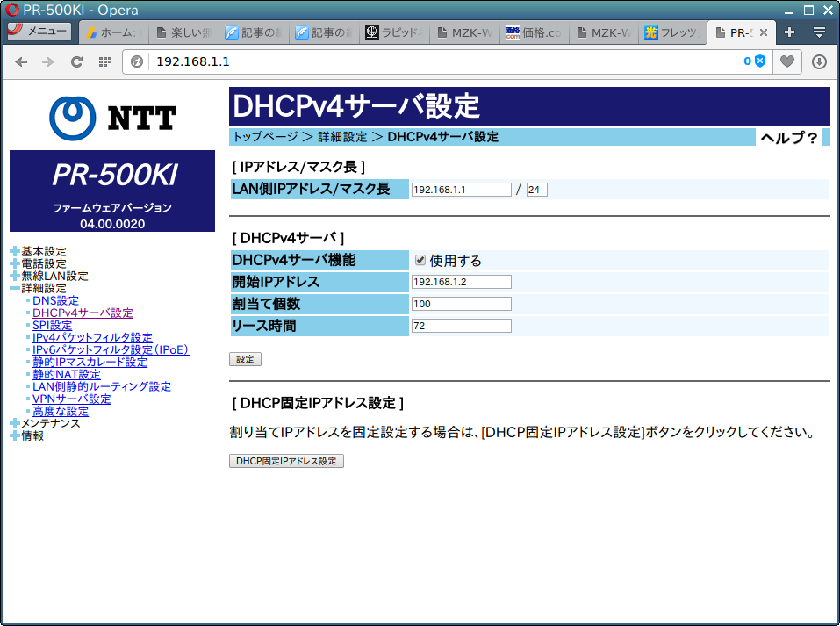The height and width of the screenshot is (626, 840).
Task: Close the PR-5 tab
Action: 764,32
